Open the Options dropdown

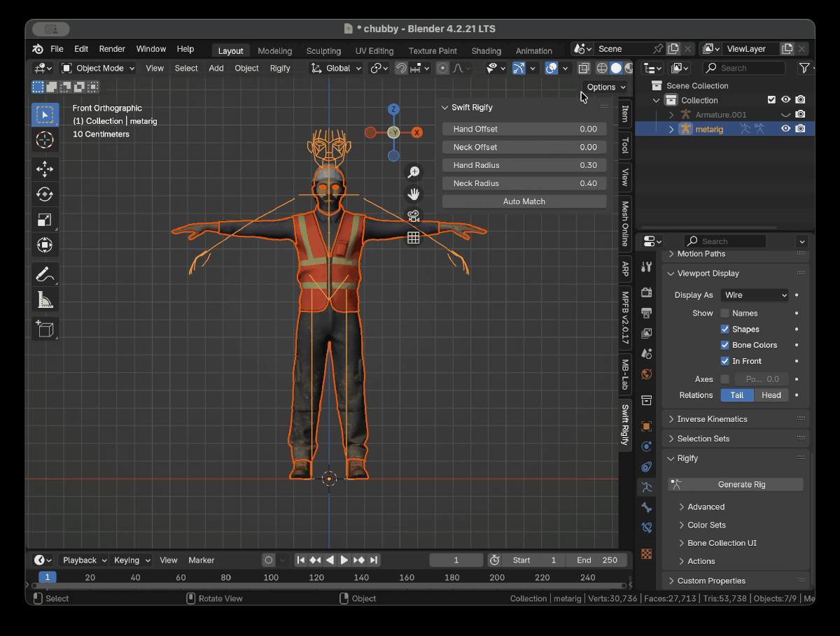[x=605, y=87]
